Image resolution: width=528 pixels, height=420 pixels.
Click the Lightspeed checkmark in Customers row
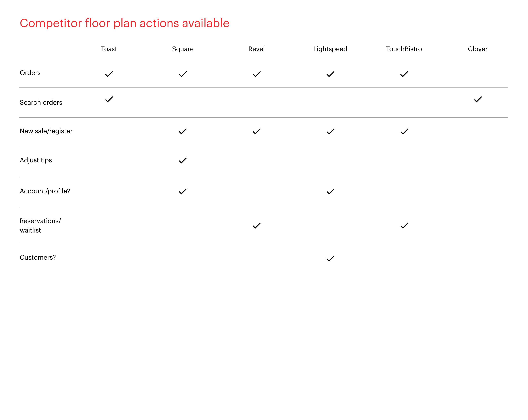point(330,258)
